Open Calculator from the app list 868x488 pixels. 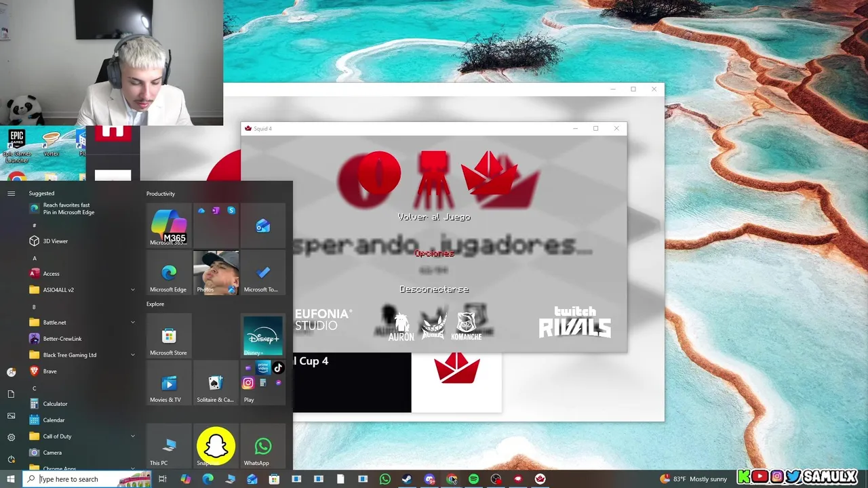tap(81, 403)
